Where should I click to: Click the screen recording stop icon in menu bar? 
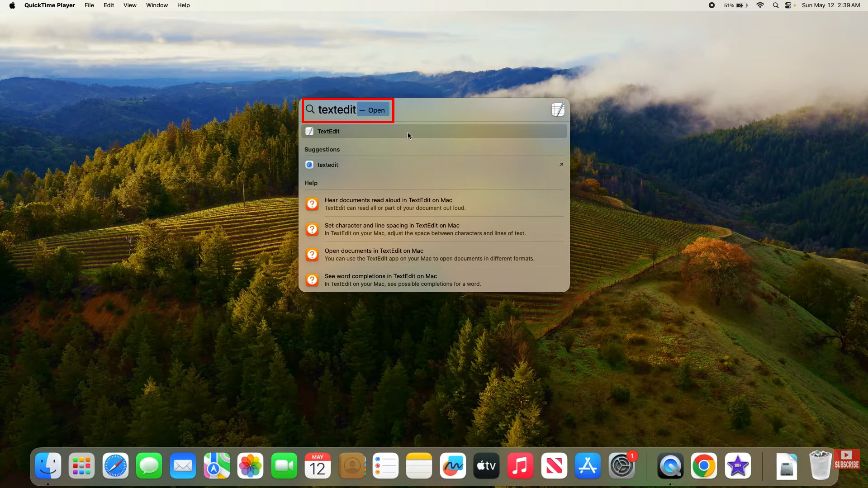711,5
